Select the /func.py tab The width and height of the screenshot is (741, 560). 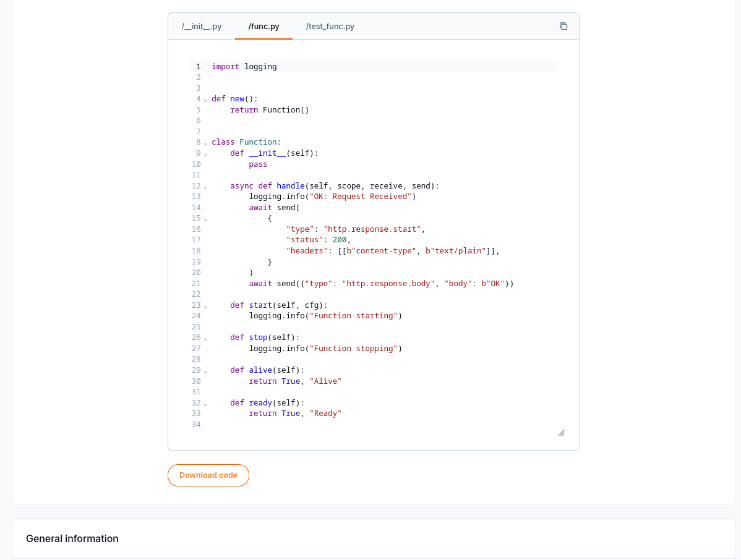pyautogui.click(x=263, y=27)
